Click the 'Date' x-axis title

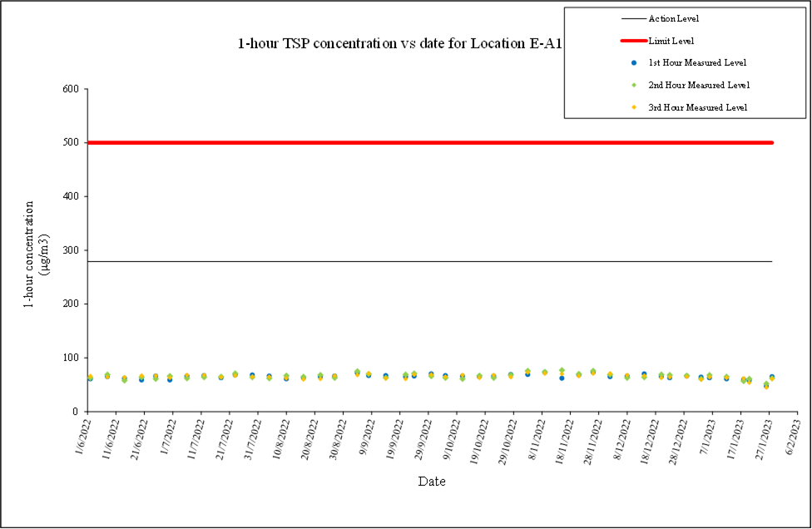coord(431,482)
